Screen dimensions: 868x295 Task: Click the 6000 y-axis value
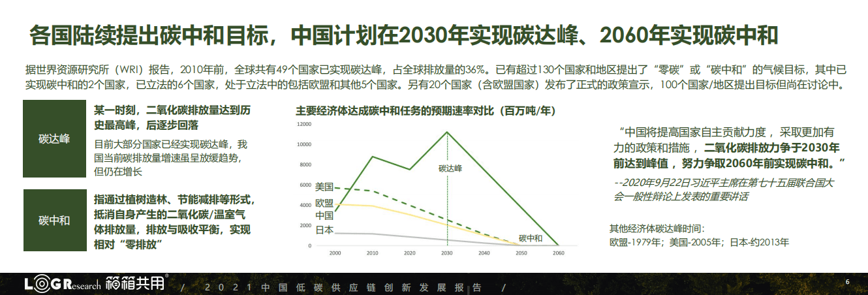tap(306, 185)
